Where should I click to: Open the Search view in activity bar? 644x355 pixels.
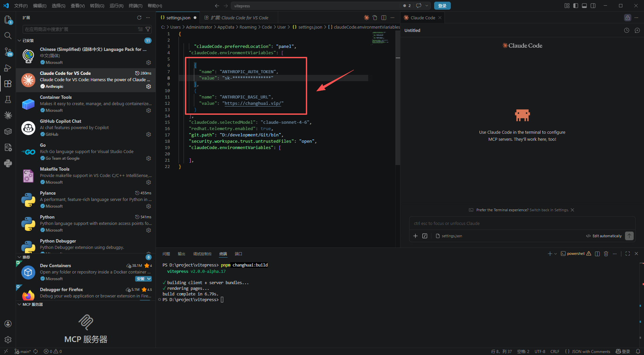coord(8,36)
